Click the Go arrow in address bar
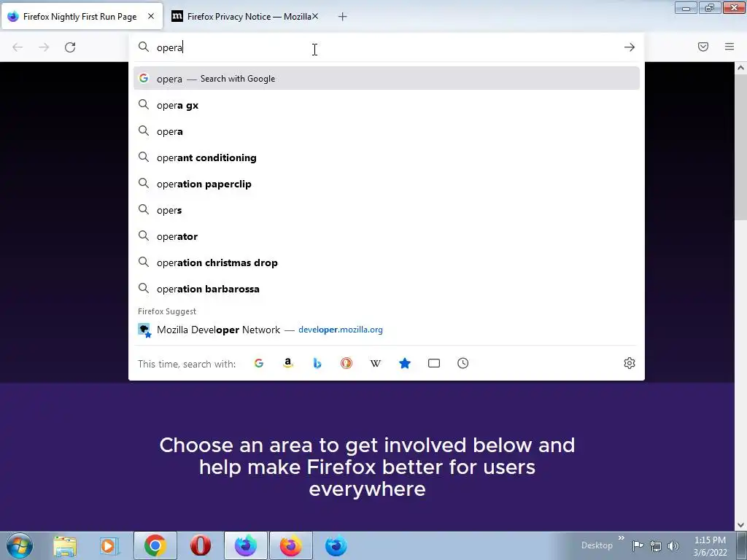 pos(630,47)
